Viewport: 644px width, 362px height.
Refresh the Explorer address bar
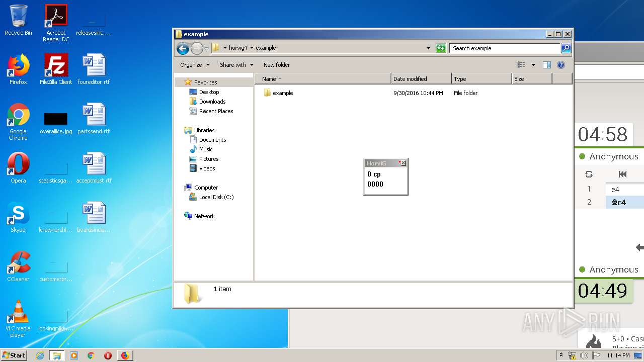coord(441,48)
